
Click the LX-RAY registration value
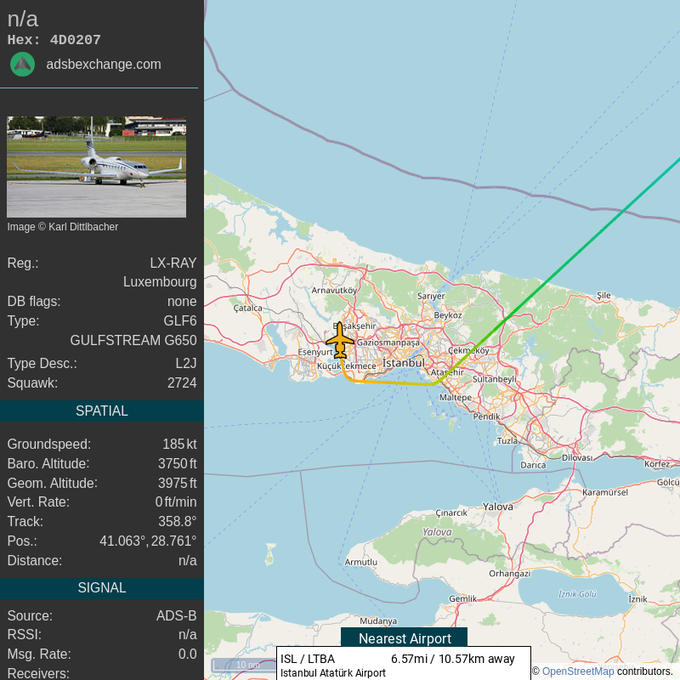173,263
